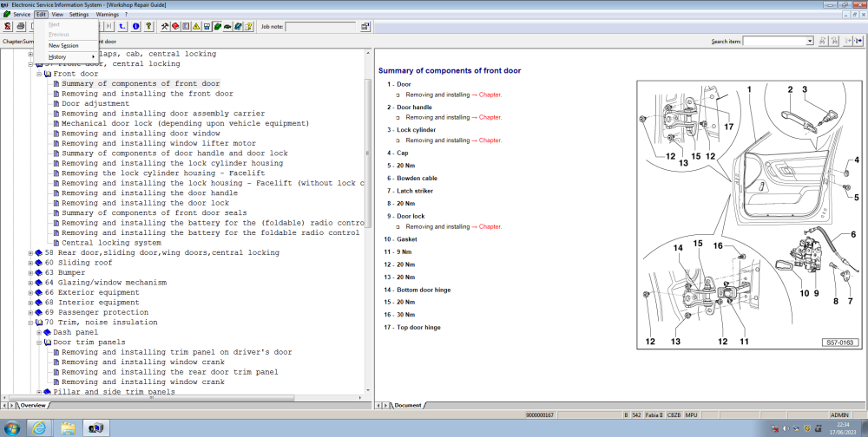This screenshot has height=437, width=868.
Task: Open Chapter link under 3 - Lock cylinder
Action: coord(490,140)
